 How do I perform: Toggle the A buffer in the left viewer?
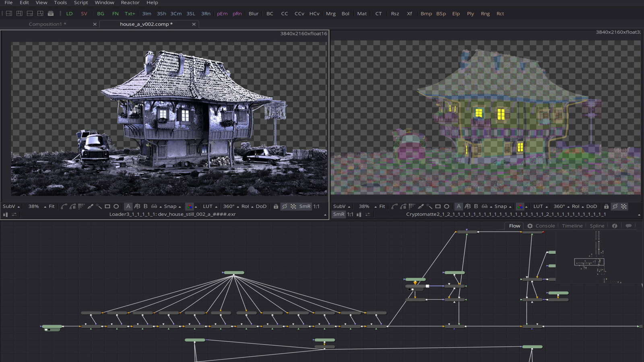pyautogui.click(x=128, y=206)
